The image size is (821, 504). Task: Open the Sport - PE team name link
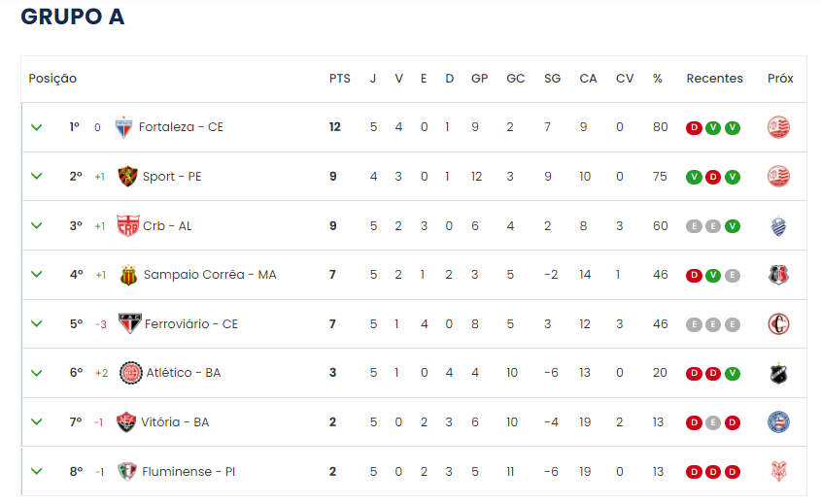coord(172,177)
